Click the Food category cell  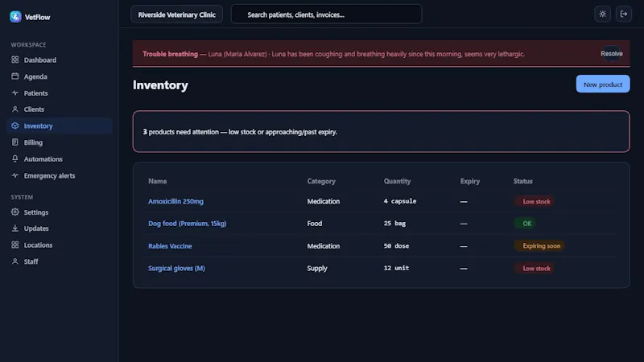pos(315,224)
